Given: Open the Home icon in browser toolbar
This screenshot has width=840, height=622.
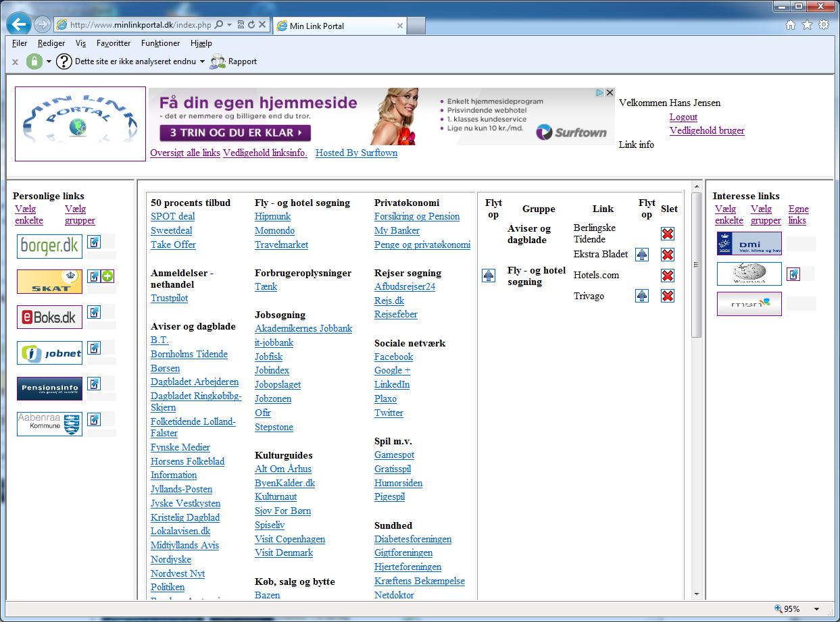Looking at the screenshot, I should (x=791, y=25).
